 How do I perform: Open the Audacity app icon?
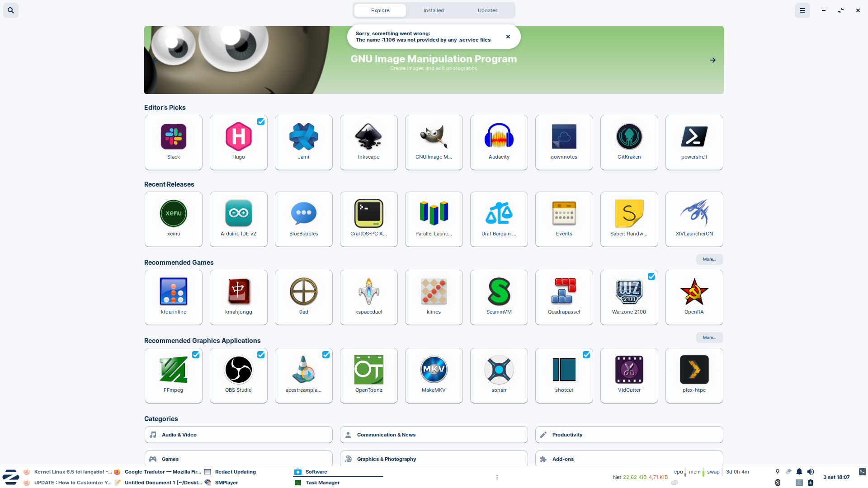tap(499, 137)
